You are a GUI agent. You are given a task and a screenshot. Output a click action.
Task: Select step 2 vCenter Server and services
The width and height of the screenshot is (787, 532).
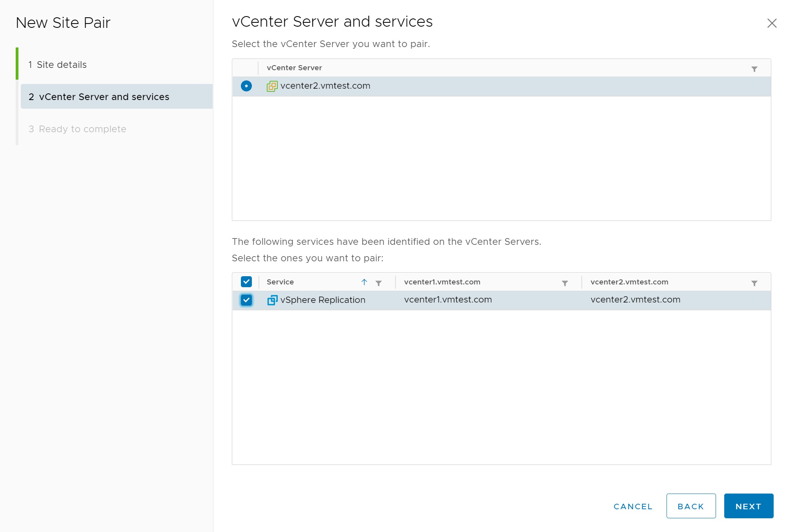pos(104,97)
